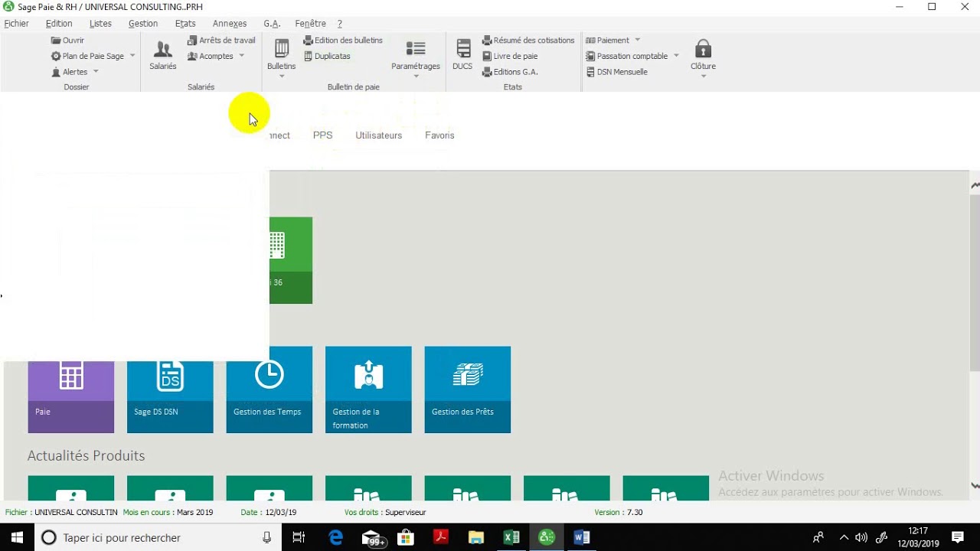Open Passation comptable

(x=627, y=56)
